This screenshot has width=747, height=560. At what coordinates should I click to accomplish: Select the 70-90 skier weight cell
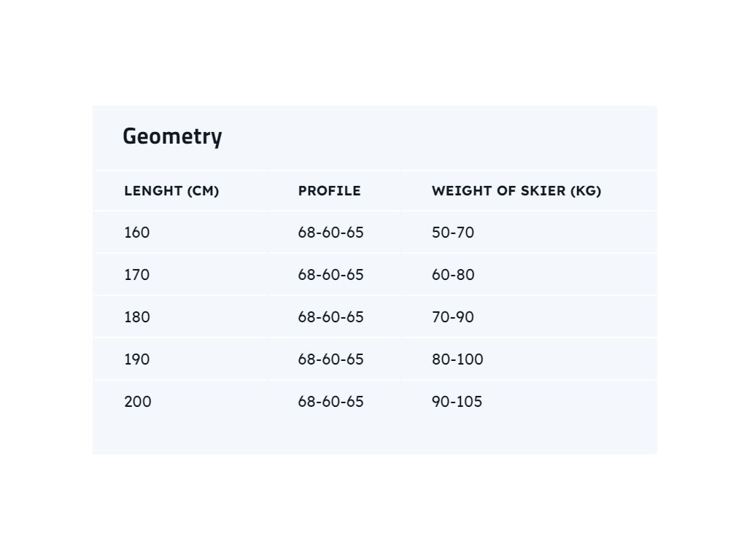[x=452, y=317]
